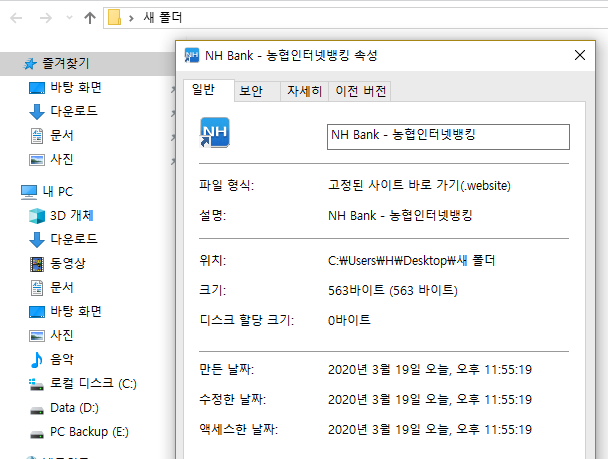This screenshot has width=608, height=459.
Task: Select 수정한 날짜 timestamp value
Action: coord(430,399)
